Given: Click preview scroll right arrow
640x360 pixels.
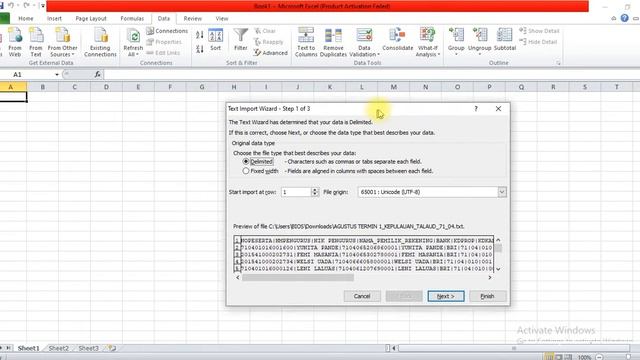Looking at the screenshot, I should [490, 278].
